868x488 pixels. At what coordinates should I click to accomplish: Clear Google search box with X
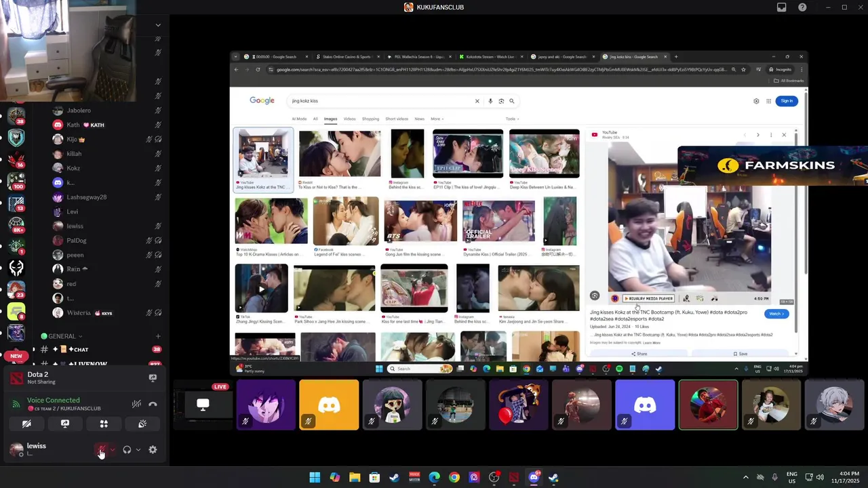[477, 101]
